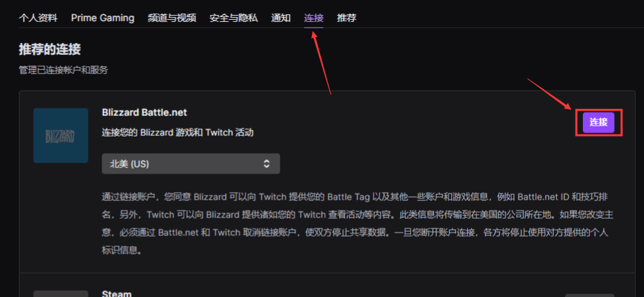Go to the 安全与隐私 tab

233,18
